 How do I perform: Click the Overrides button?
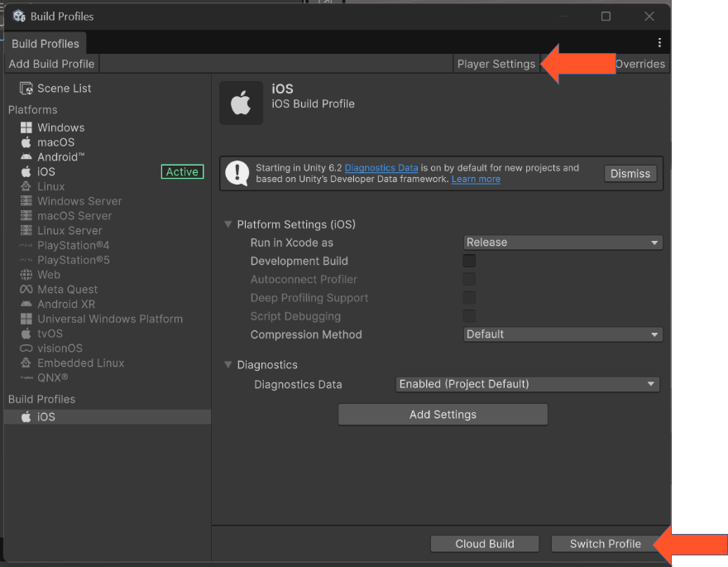pos(640,64)
